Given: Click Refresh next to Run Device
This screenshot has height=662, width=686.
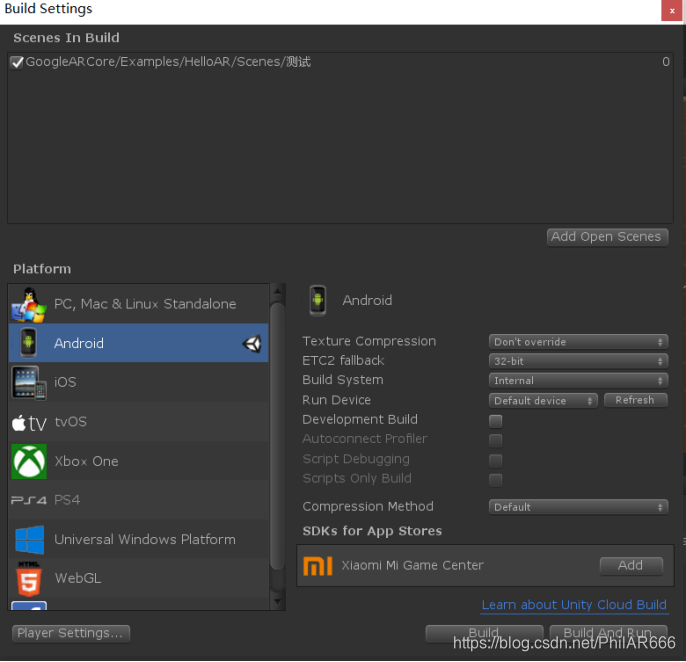Looking at the screenshot, I should [x=635, y=400].
